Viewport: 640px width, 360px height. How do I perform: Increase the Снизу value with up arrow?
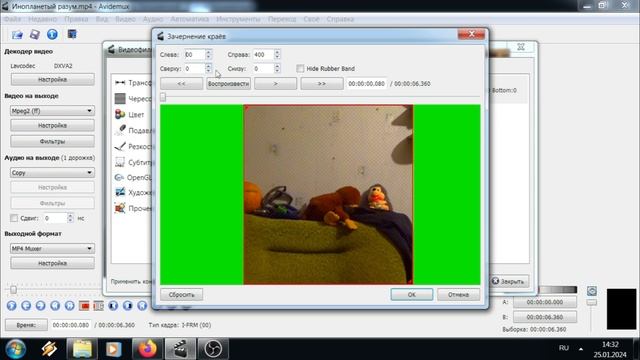pyautogui.click(x=278, y=66)
